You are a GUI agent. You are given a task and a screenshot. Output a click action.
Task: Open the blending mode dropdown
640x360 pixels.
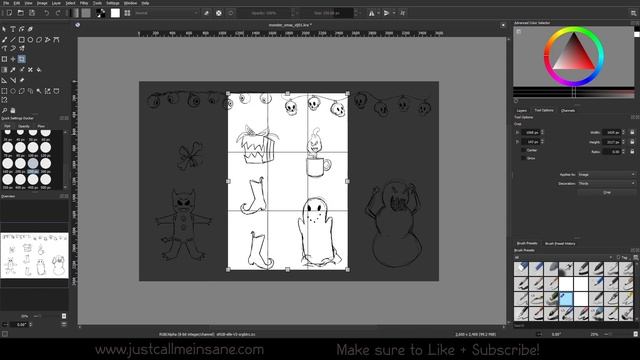pos(166,13)
